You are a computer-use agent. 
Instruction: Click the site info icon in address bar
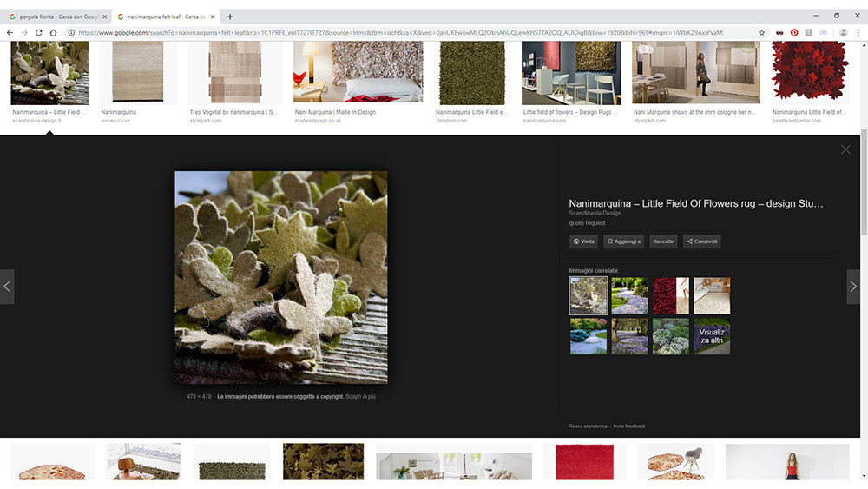(x=71, y=33)
